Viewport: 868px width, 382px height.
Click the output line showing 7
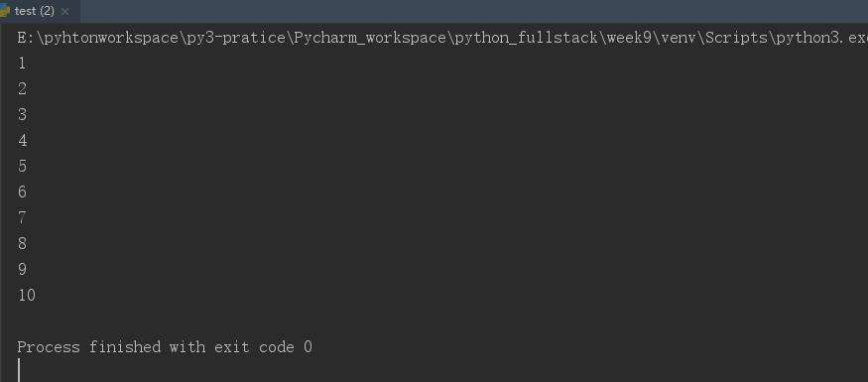(x=22, y=218)
